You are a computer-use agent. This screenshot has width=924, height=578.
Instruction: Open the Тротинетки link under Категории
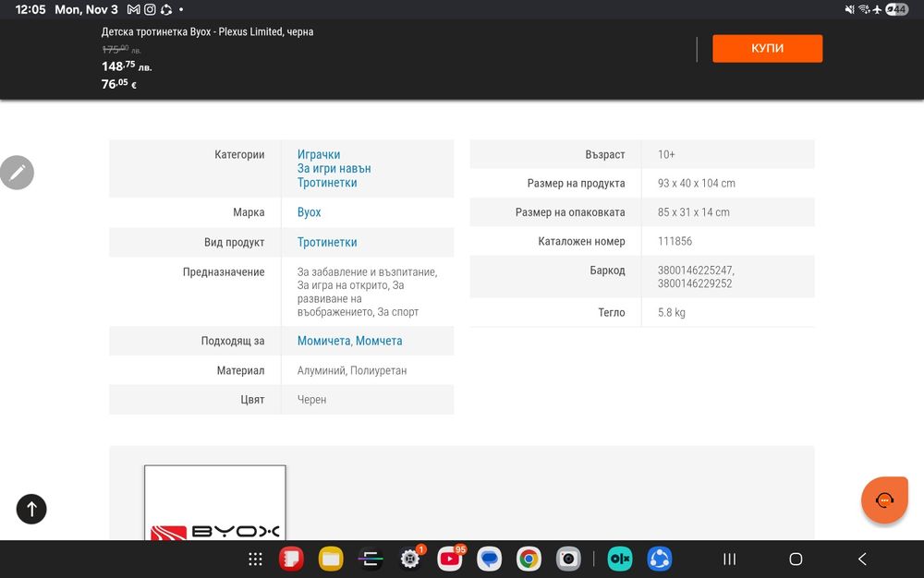327,183
